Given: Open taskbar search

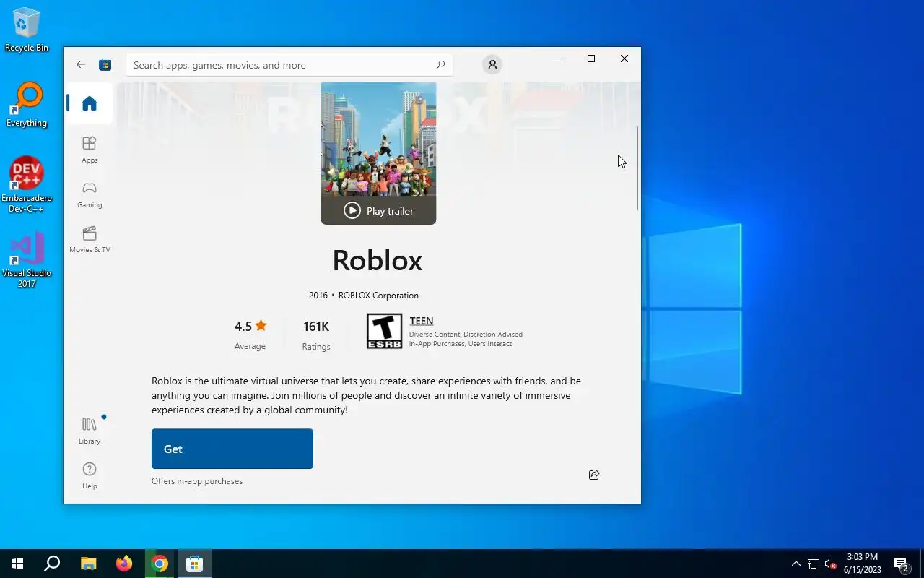Looking at the screenshot, I should coord(52,564).
